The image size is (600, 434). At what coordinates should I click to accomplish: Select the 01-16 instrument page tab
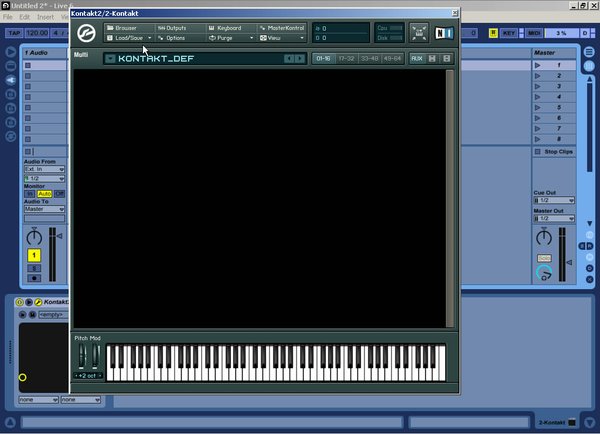pos(323,59)
